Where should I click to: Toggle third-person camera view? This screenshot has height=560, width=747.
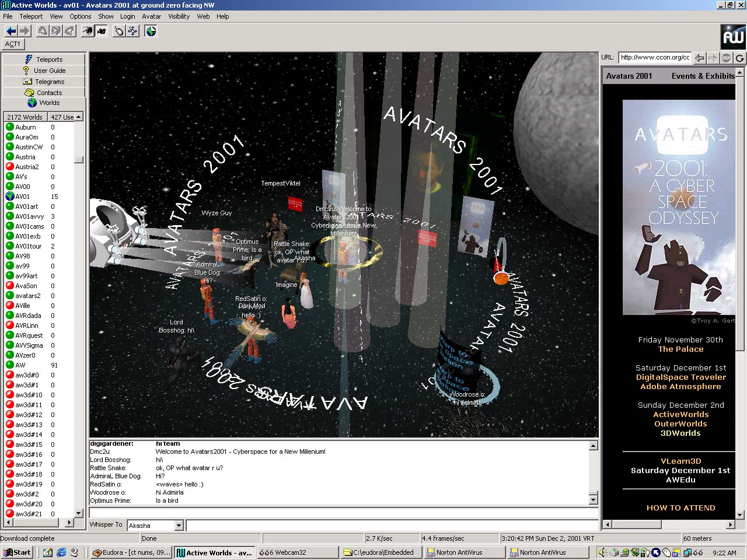[x=102, y=31]
